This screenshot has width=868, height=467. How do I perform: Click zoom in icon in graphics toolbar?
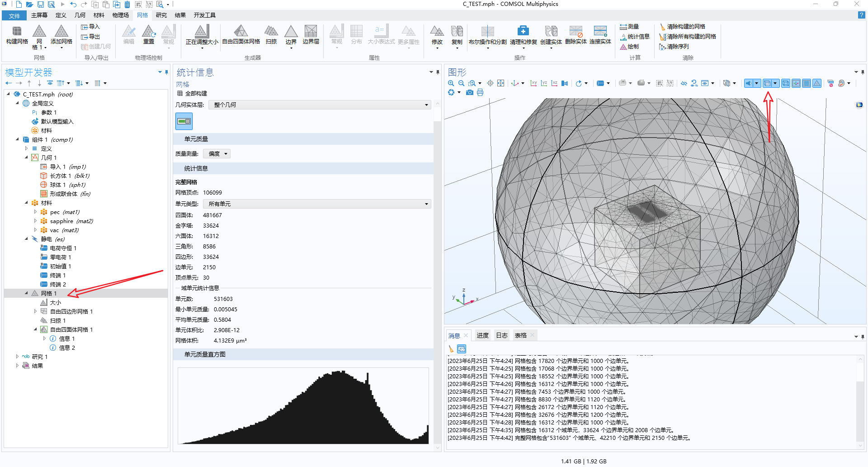pyautogui.click(x=451, y=83)
